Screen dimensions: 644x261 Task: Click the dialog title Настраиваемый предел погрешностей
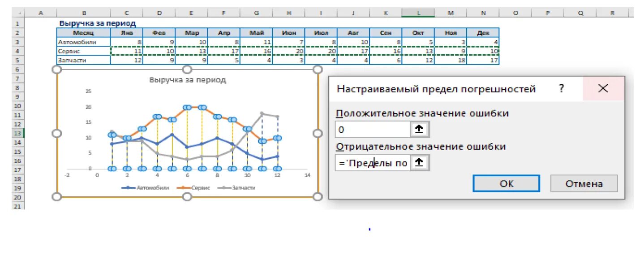436,89
